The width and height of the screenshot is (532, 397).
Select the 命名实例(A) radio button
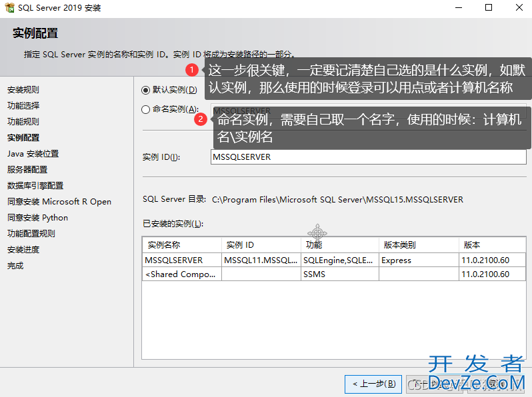tap(145, 109)
